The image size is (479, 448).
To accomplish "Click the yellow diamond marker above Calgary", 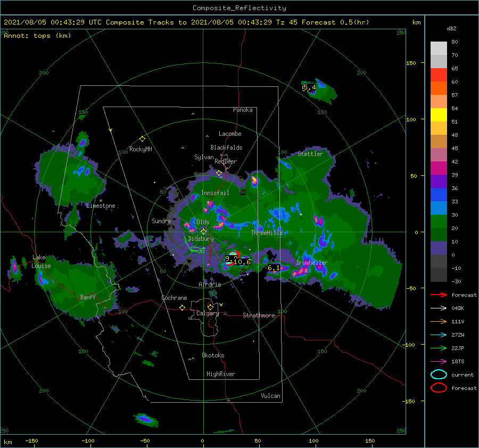I will click(x=210, y=307).
